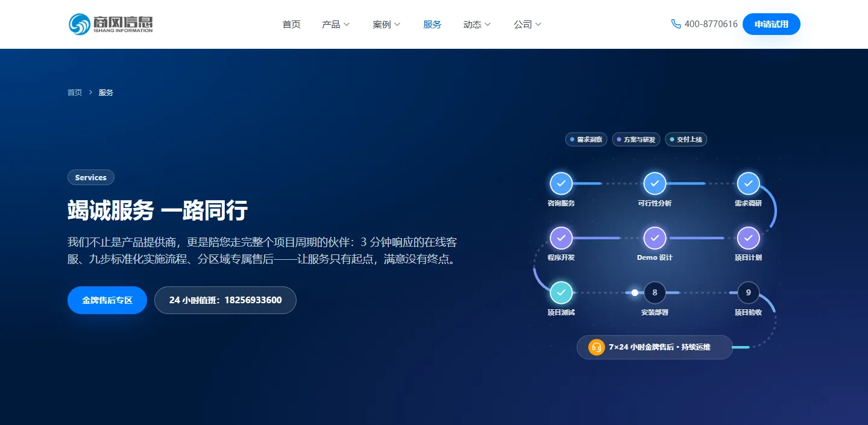Screen dimensions: 868x425
Task: Click the phone handset icon
Action: (x=676, y=24)
